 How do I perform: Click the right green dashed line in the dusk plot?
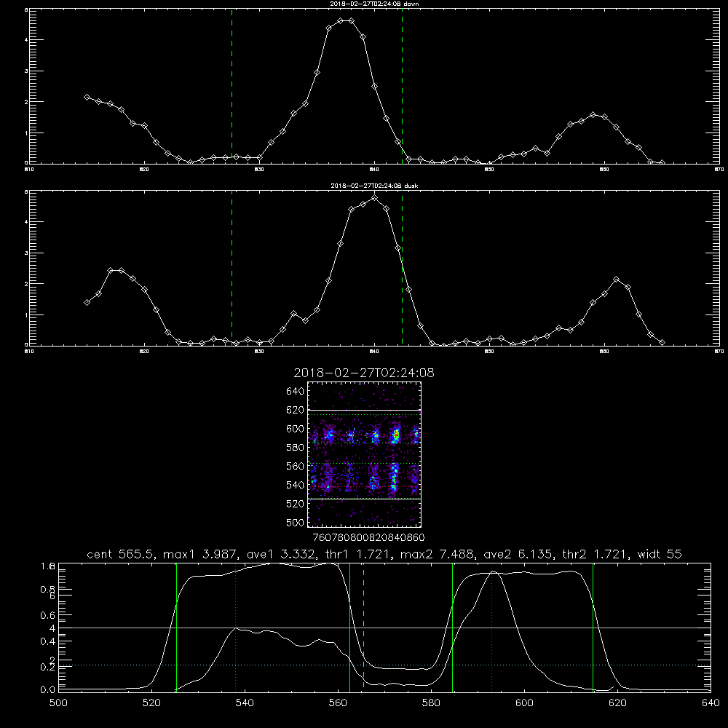402,268
